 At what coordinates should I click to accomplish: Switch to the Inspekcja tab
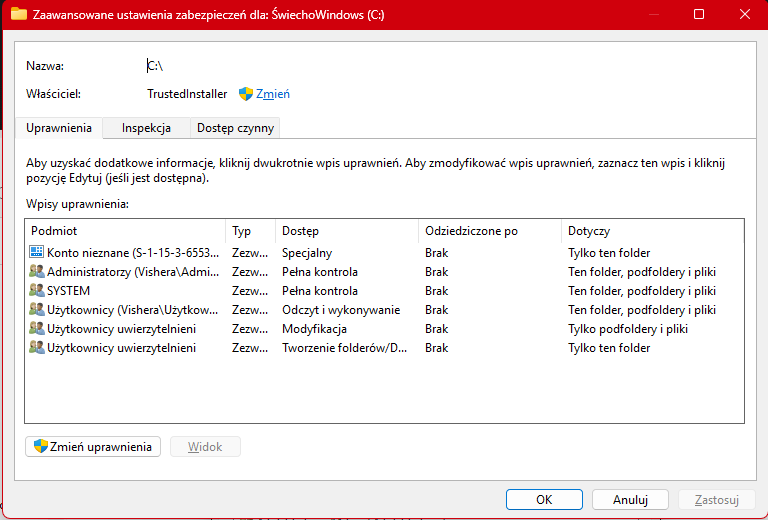tap(146, 128)
